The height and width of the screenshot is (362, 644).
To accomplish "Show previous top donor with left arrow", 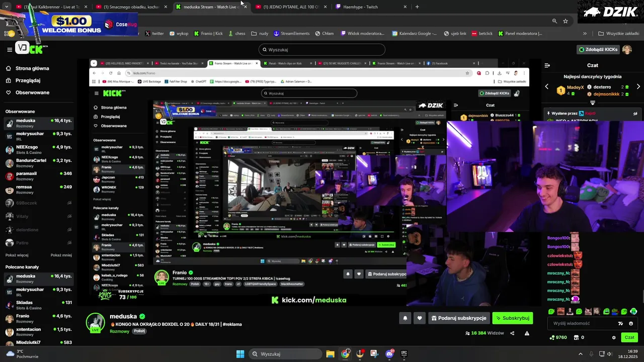I will pos(547,86).
